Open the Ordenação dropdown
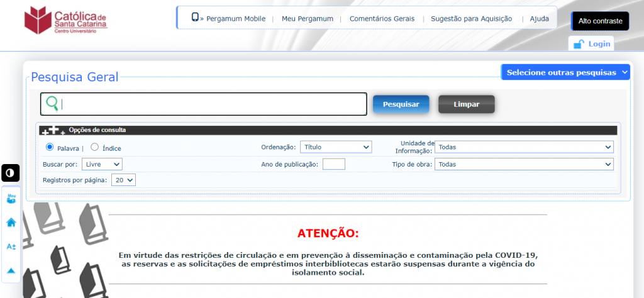644x298 pixels. click(x=336, y=147)
